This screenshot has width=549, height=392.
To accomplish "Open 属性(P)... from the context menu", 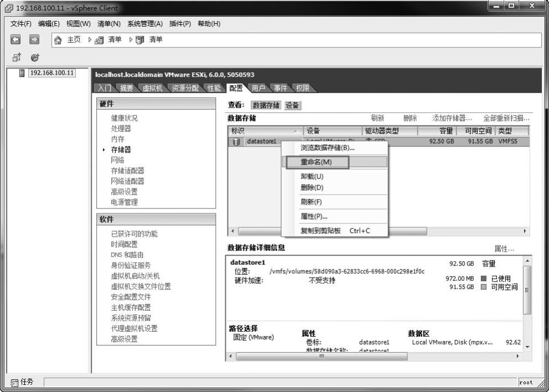I will point(334,216).
